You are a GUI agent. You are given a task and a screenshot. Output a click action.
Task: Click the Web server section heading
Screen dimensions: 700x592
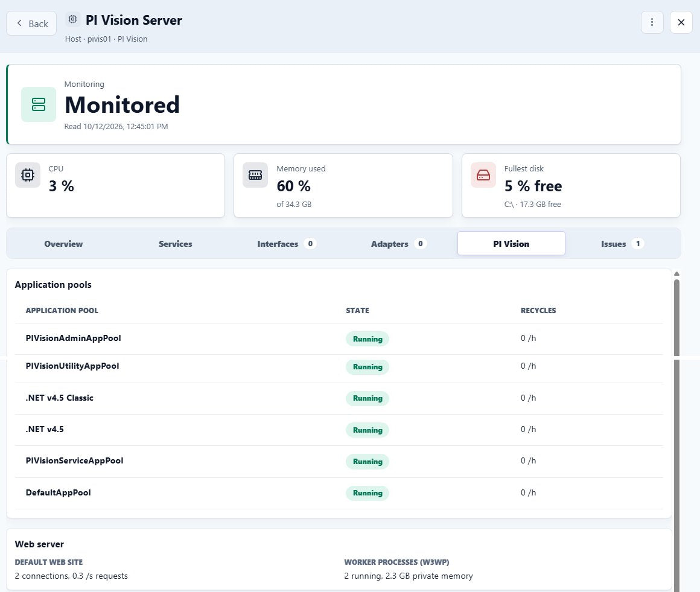click(x=39, y=544)
